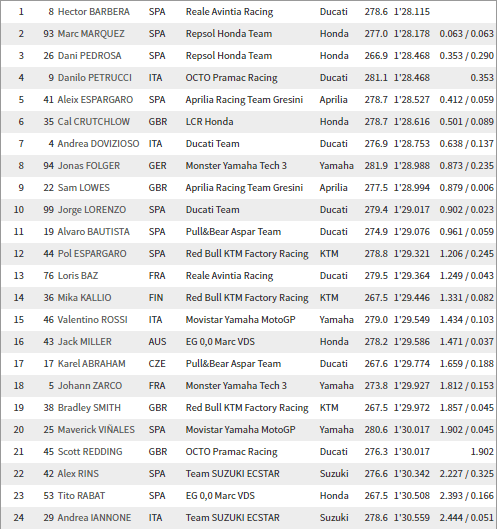Click rider name Hector BARBERA
Viewport: 497px width, 529px height.
point(93,12)
